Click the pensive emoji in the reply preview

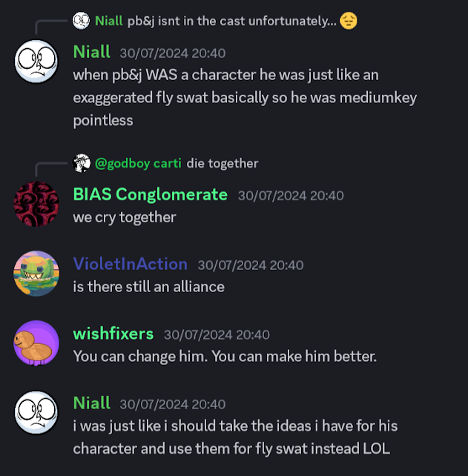[349, 21]
